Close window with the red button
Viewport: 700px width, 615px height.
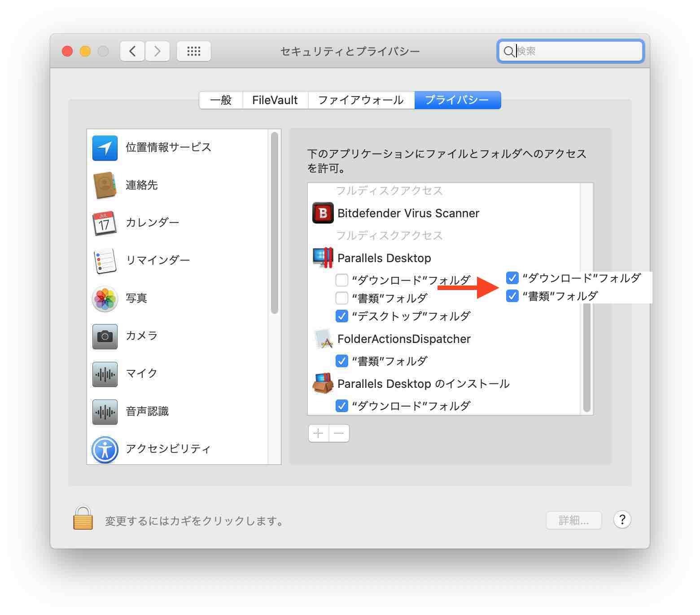[x=67, y=51]
